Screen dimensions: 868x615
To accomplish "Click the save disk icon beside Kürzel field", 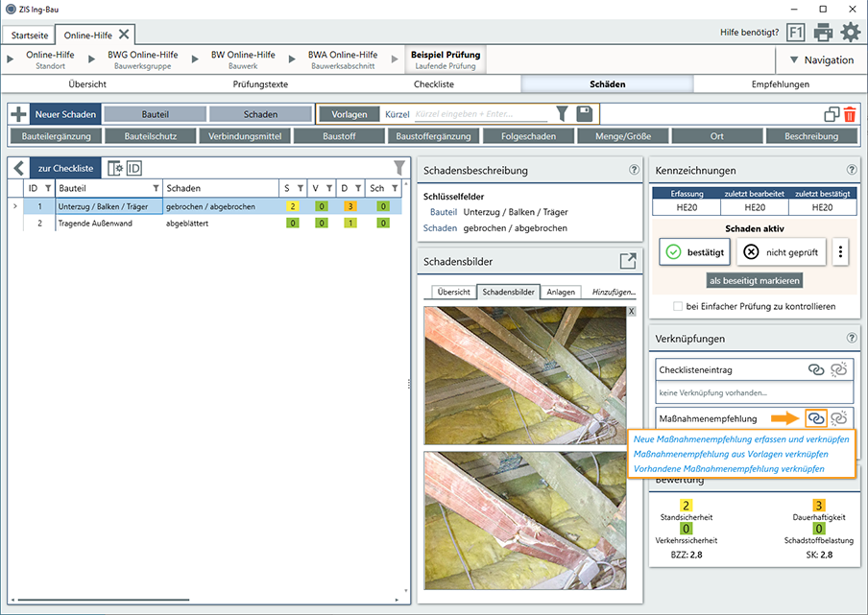I will pos(584,114).
